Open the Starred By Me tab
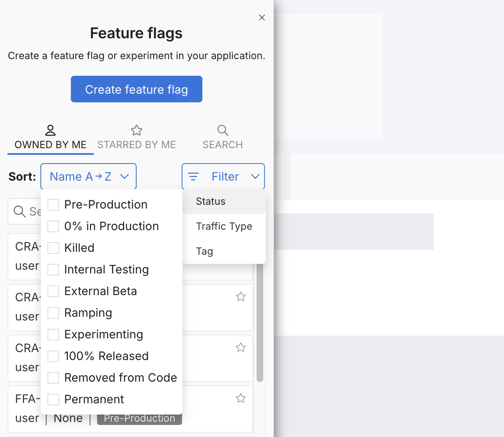 point(136,137)
